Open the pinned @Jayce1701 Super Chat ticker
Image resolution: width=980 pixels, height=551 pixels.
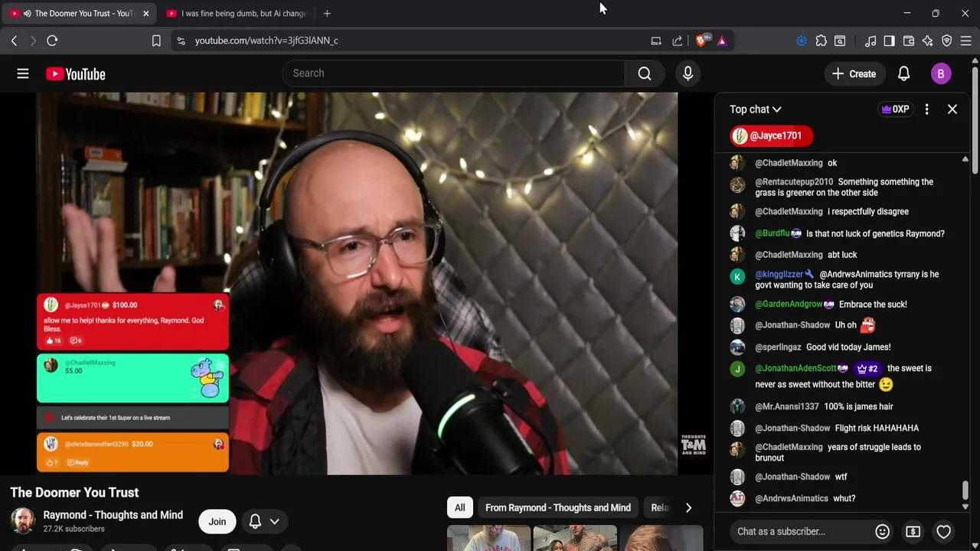772,135
